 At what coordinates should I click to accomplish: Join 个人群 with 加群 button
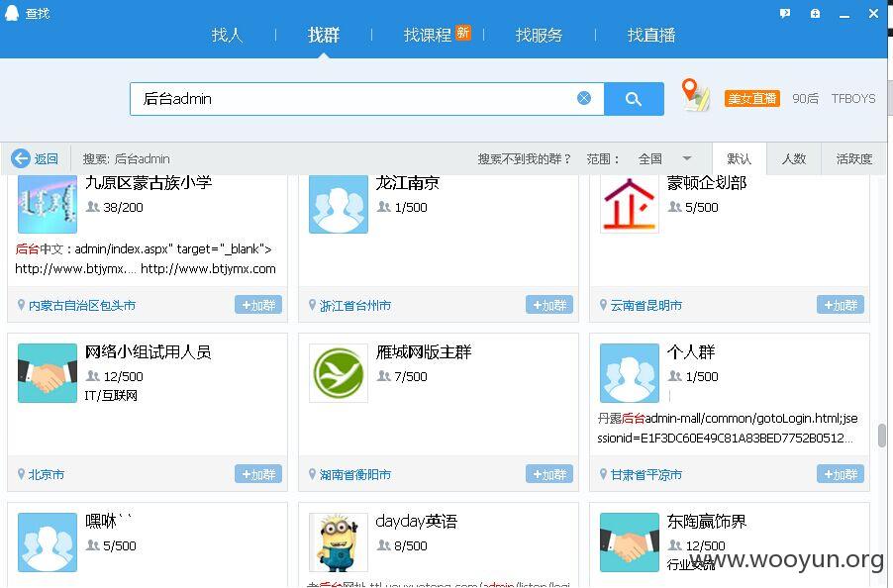(841, 474)
